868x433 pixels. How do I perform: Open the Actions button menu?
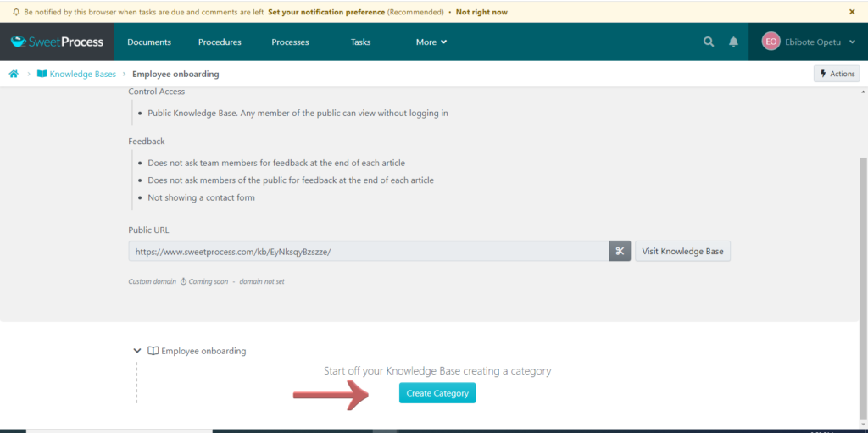pos(836,74)
